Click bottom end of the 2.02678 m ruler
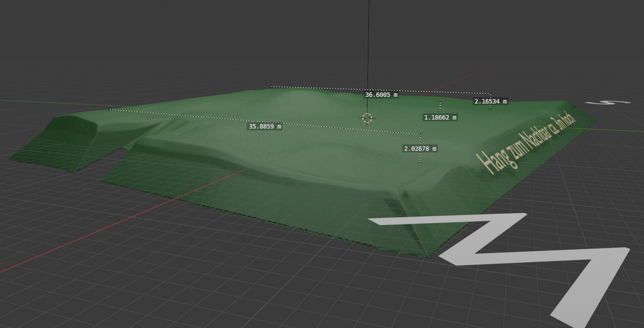This screenshot has height=328, width=644. [420, 162]
